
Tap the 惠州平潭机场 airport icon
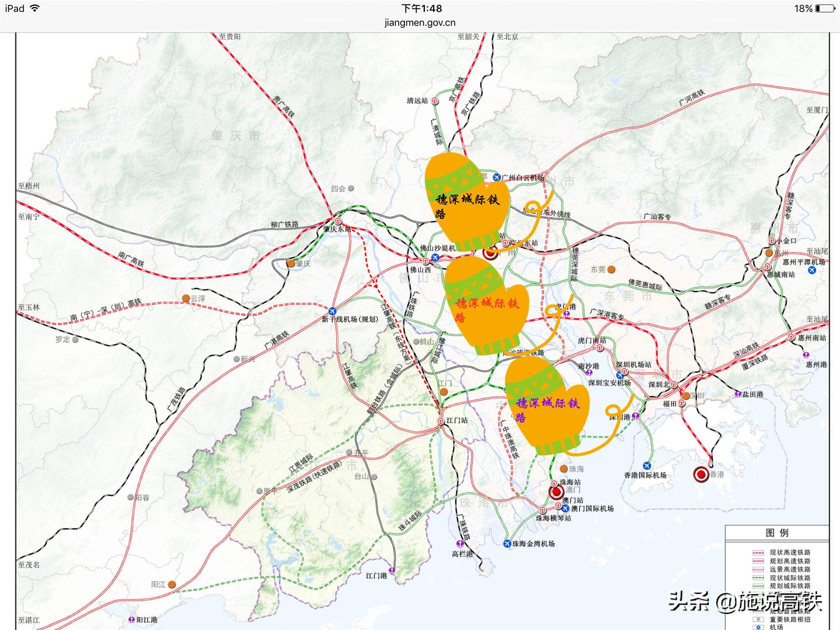click(x=812, y=270)
